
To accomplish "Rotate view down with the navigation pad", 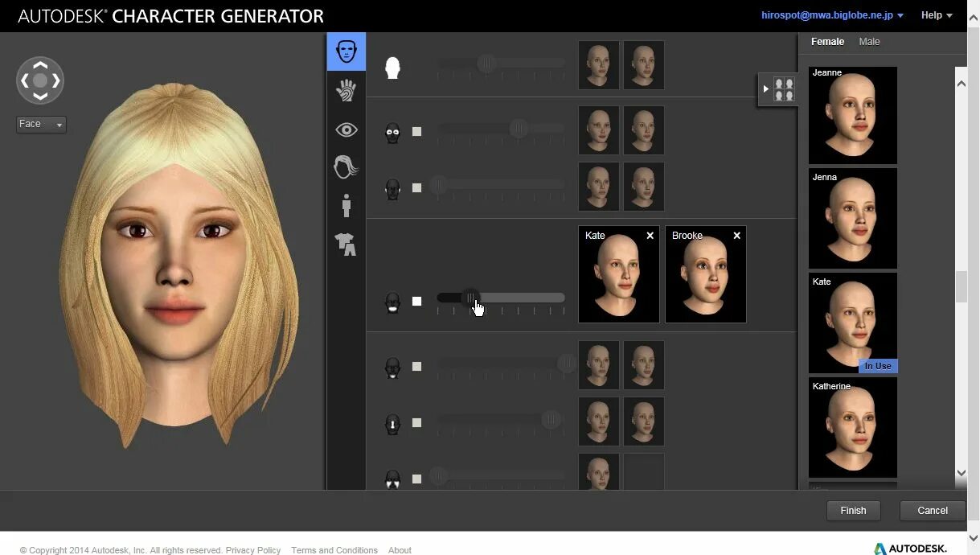I will tap(40, 96).
